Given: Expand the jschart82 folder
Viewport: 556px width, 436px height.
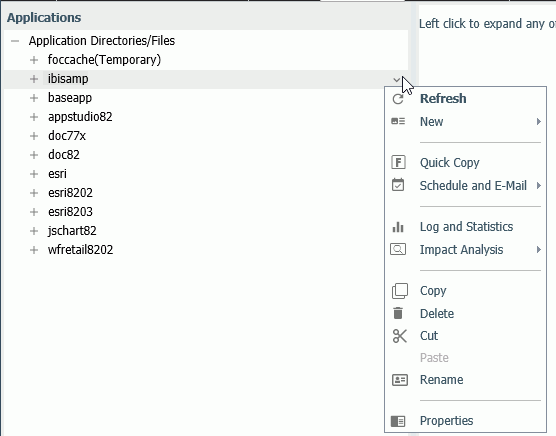Looking at the screenshot, I should pyautogui.click(x=34, y=231).
